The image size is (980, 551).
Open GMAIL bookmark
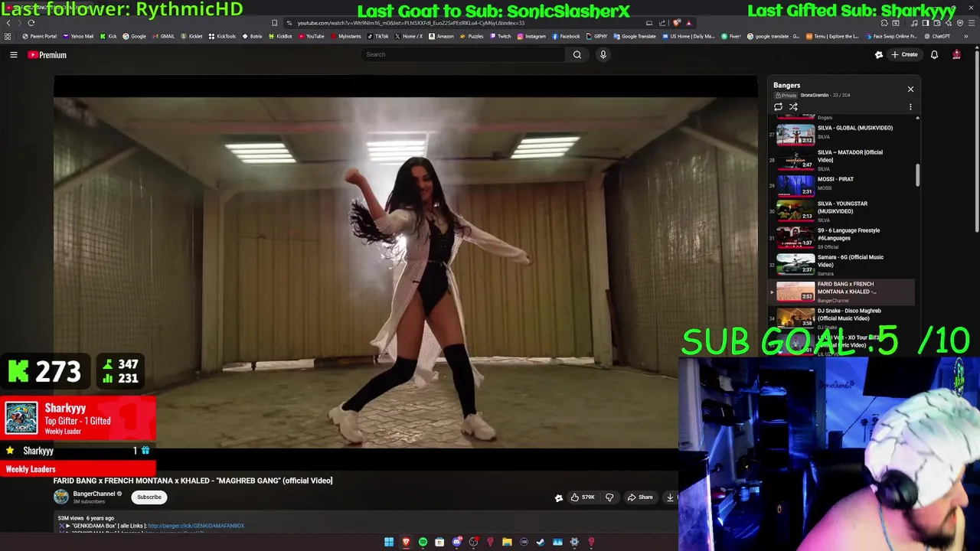[x=164, y=36]
